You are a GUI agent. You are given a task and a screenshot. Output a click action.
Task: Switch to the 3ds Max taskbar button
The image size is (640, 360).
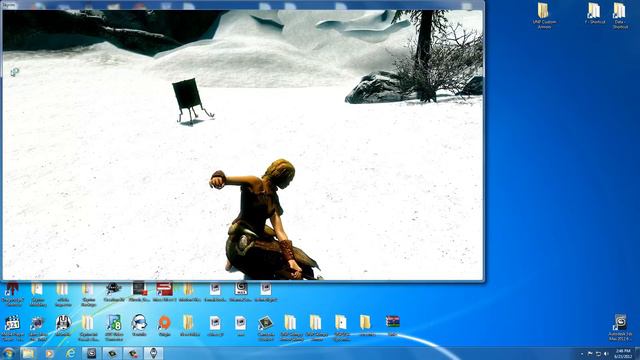(x=91, y=353)
